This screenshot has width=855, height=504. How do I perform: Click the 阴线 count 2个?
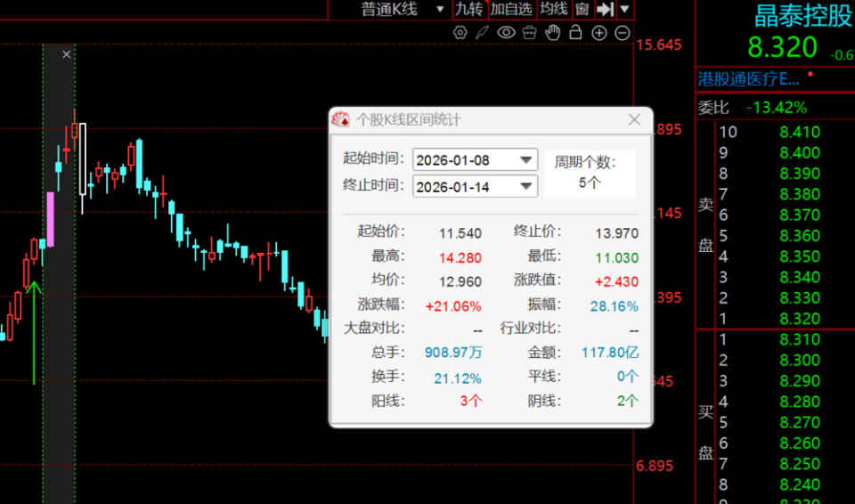click(628, 402)
